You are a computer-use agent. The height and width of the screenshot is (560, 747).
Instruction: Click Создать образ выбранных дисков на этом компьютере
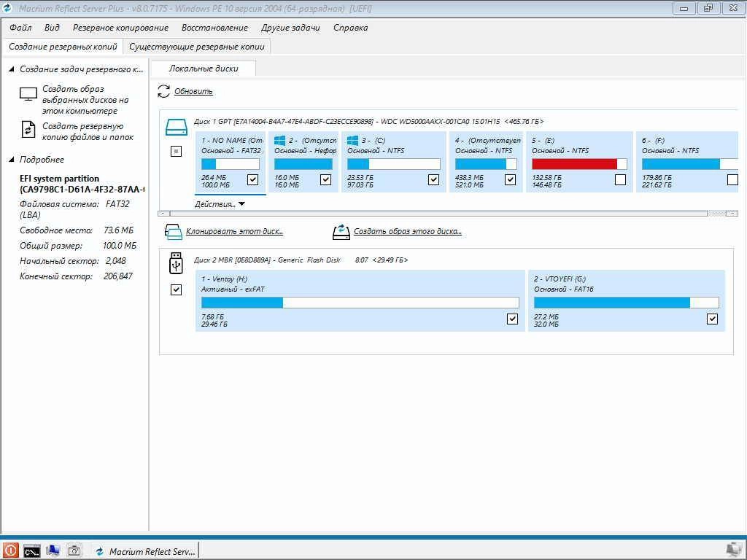(85, 99)
